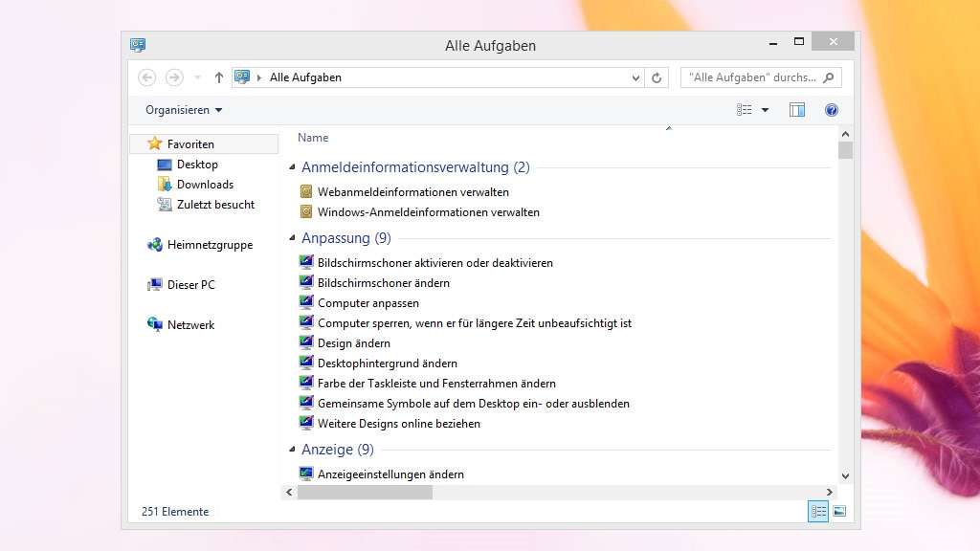Open Bildschirmschoner ändern task

pyautogui.click(x=383, y=283)
